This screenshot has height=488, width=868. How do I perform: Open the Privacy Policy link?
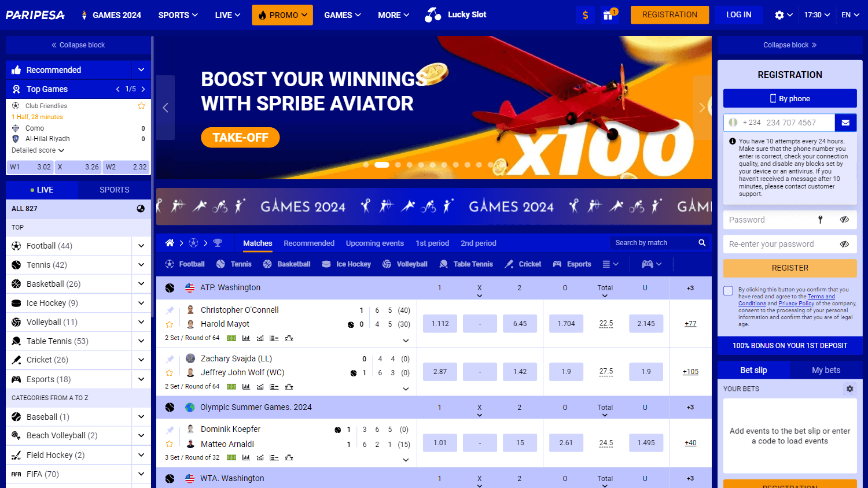[796, 303]
